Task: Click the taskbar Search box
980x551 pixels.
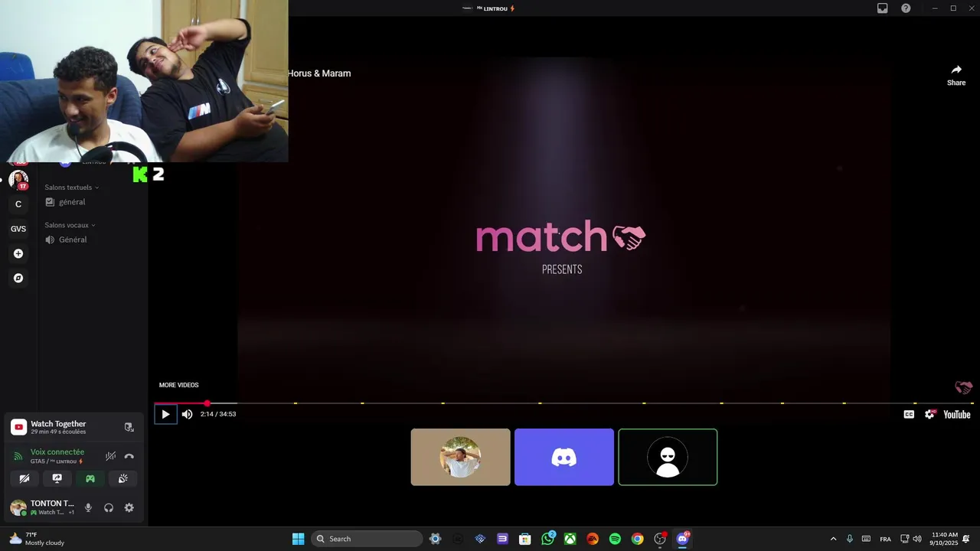Action: point(367,539)
